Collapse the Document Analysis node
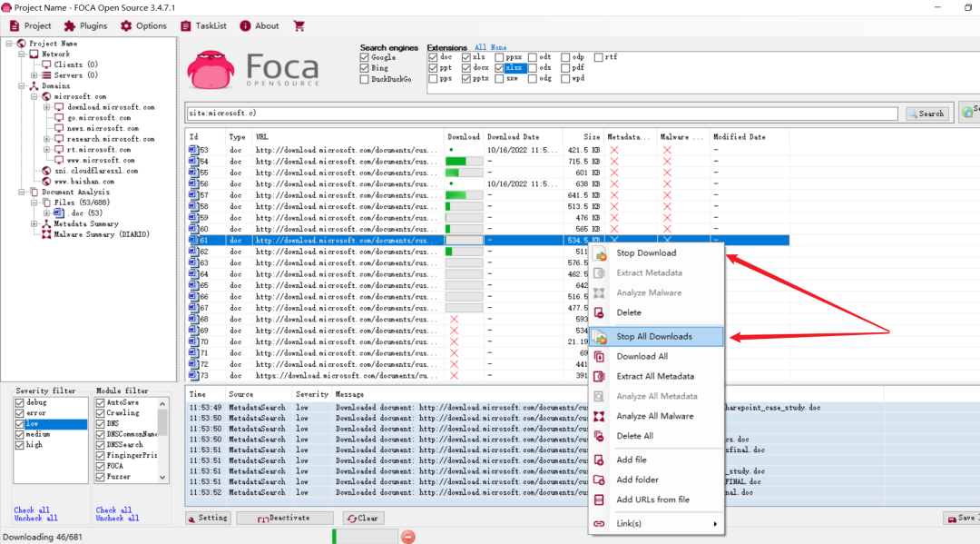The height and width of the screenshot is (544, 980). 22,193
